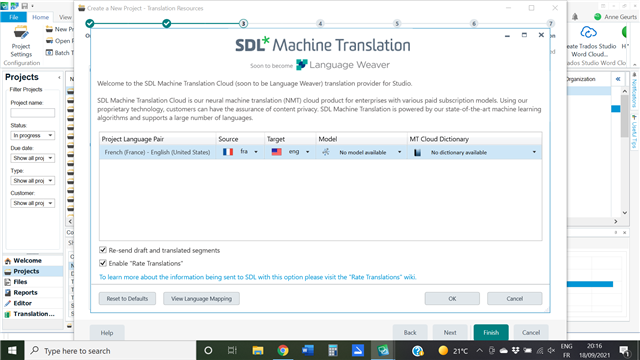Open the File ribbon tab
Screen dimensions: 640x360
[13, 17]
